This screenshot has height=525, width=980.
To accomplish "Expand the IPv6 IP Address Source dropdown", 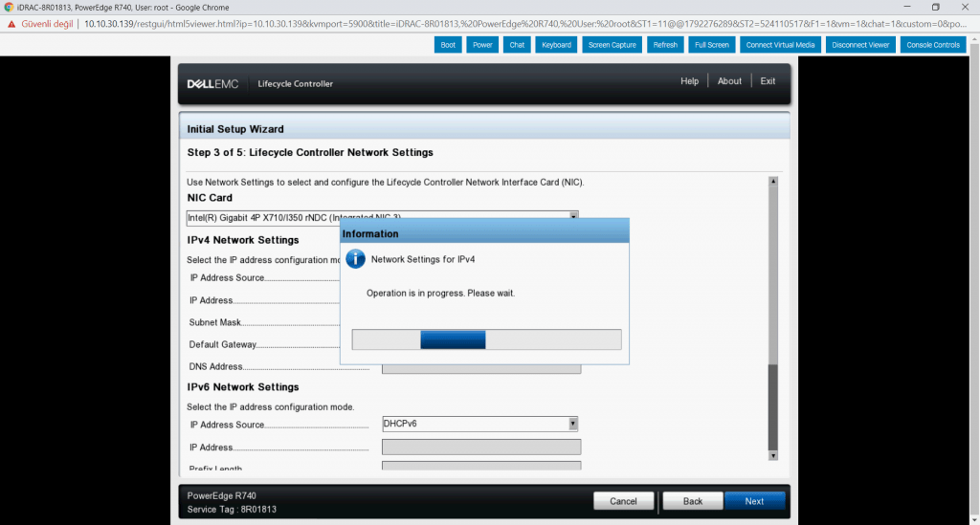I will point(572,424).
